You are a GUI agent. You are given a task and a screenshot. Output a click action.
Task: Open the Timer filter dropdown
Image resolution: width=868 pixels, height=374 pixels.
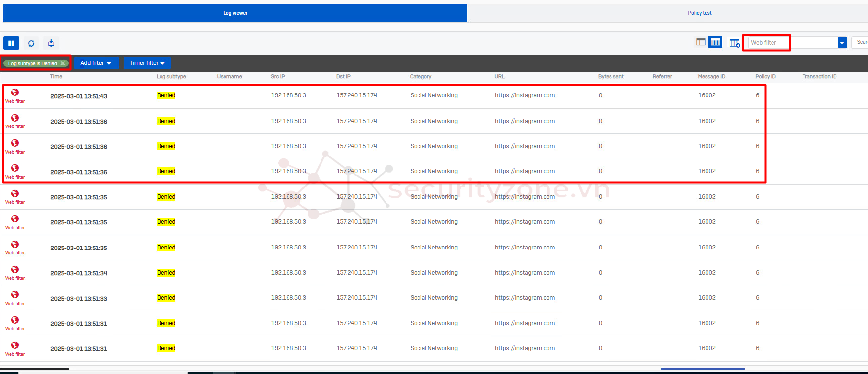pos(147,63)
